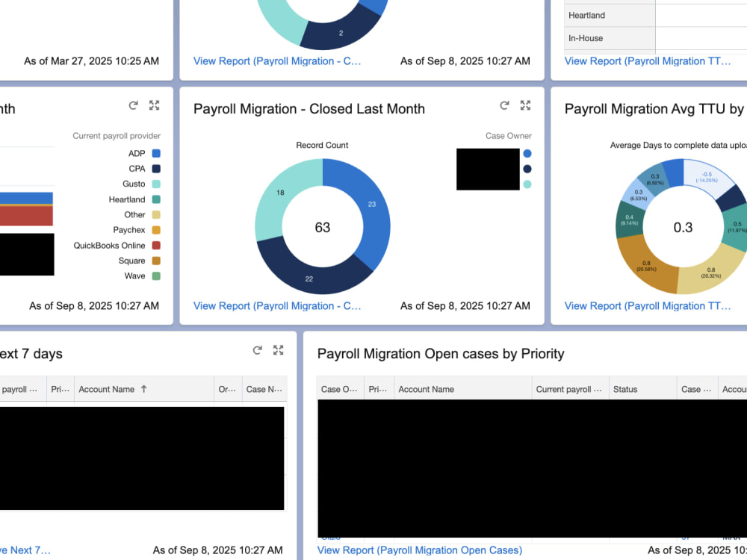Sort by Pri... column in next 7 days table
747x560 pixels.
[61, 389]
